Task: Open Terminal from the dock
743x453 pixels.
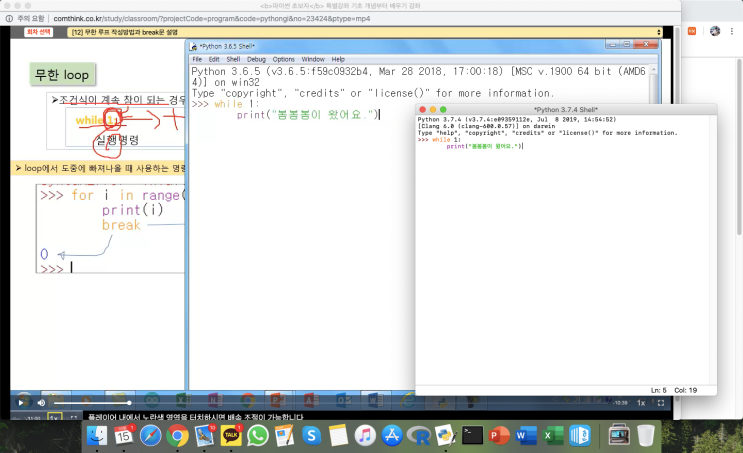Action: coord(472,435)
